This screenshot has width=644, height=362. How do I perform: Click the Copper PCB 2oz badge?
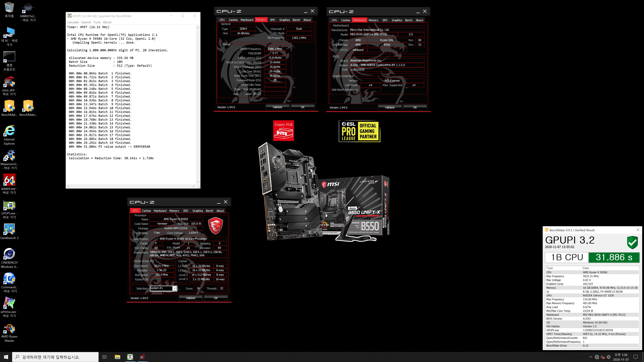pos(283,131)
